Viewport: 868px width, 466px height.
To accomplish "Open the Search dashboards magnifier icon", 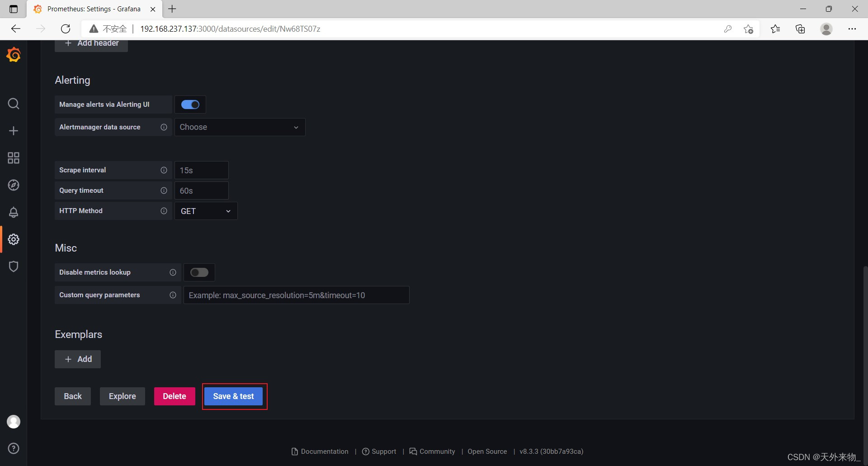I will [x=14, y=104].
